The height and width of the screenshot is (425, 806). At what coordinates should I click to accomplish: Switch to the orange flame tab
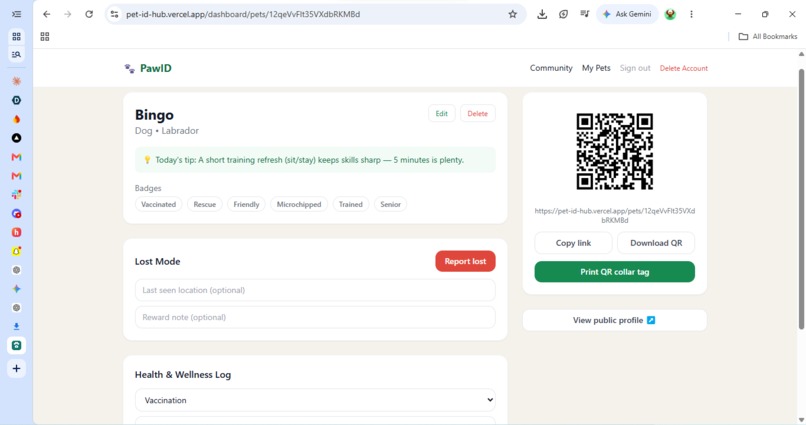point(16,119)
